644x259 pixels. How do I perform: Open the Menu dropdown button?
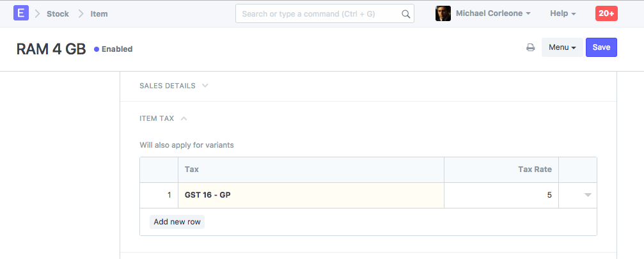pyautogui.click(x=562, y=47)
